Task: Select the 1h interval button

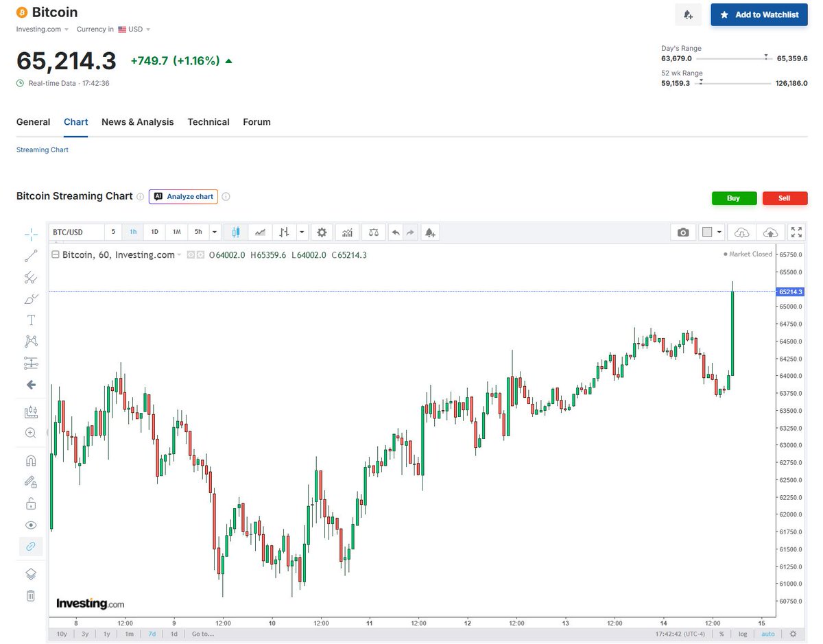Action: click(133, 232)
